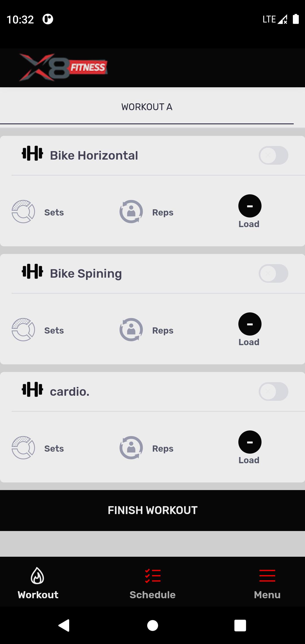This screenshot has width=305, height=644.
Task: Click the Reps icon under Bike Spining
Action: pyautogui.click(x=131, y=330)
